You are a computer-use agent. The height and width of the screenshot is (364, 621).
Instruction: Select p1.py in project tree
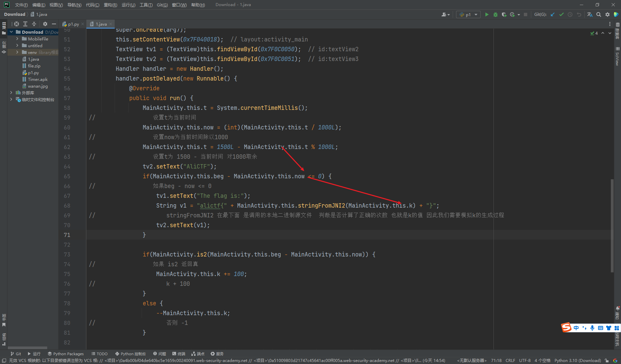point(33,72)
